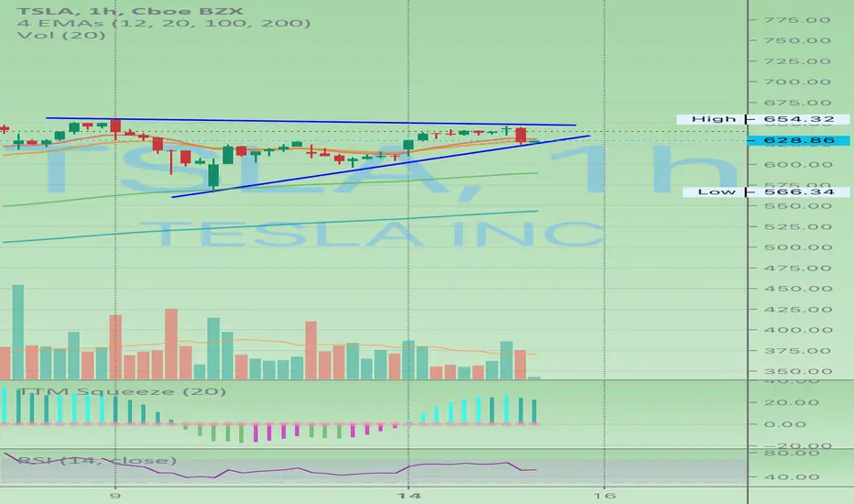Click the 350.00 price axis label
This screenshot has height=504, width=854.
point(798,372)
